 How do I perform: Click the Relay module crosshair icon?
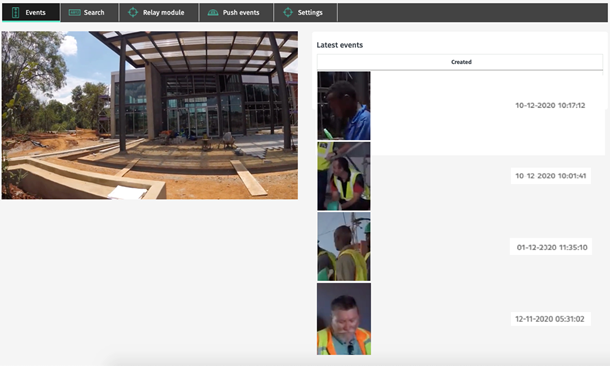coord(133,12)
